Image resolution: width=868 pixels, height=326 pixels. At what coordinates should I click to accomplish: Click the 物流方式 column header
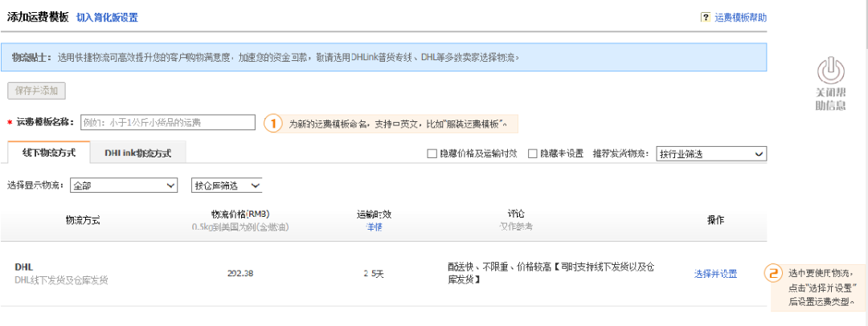(83, 220)
